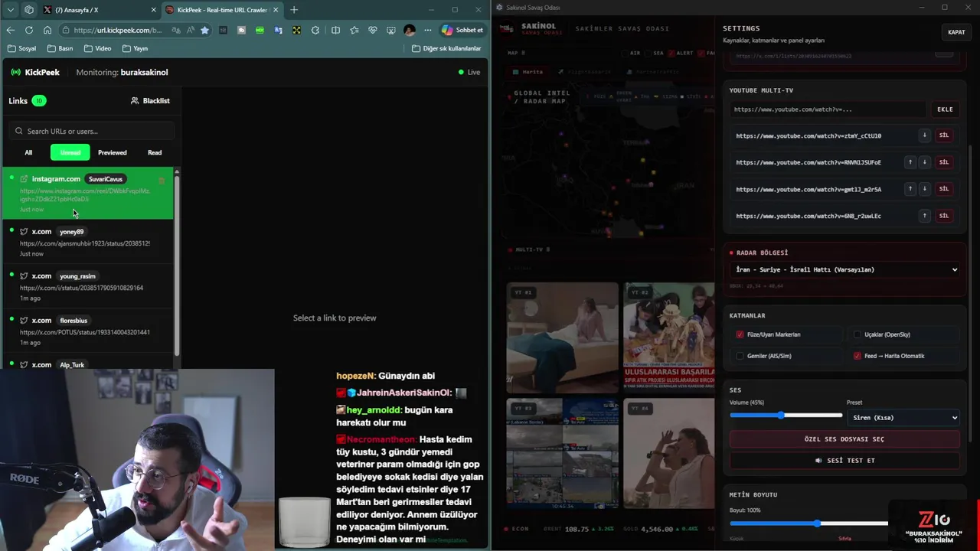The width and height of the screenshot is (980, 551).
Task: Open the x.com link from young_rasim
Action: pyautogui.click(x=87, y=286)
